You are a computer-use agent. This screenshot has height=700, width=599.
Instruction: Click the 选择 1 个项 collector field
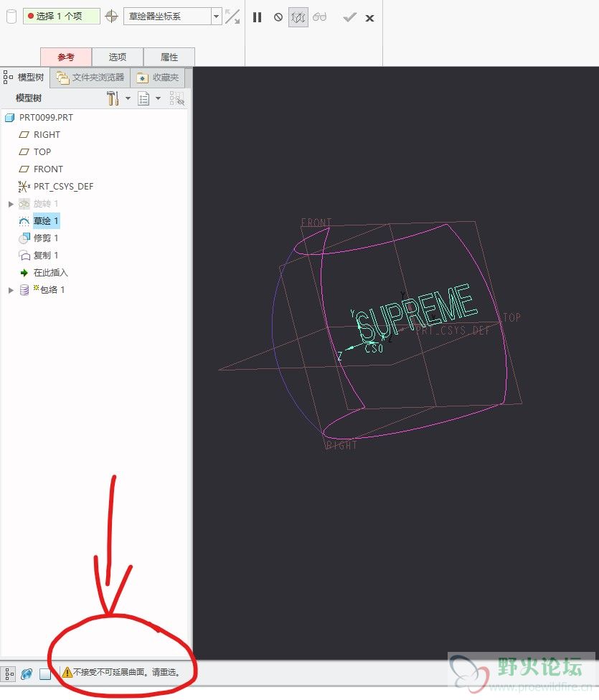[x=62, y=16]
